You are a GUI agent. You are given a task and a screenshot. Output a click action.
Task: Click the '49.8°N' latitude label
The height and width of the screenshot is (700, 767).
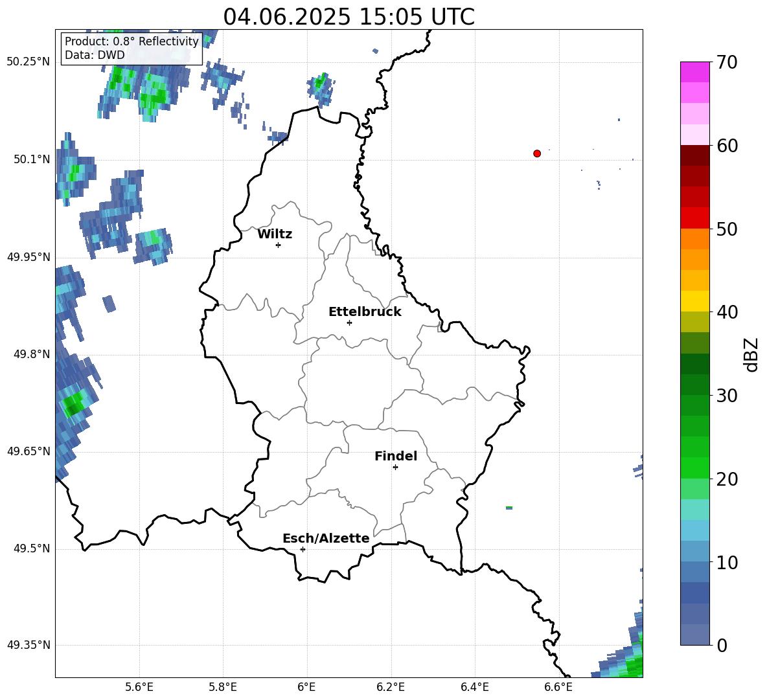[32, 354]
